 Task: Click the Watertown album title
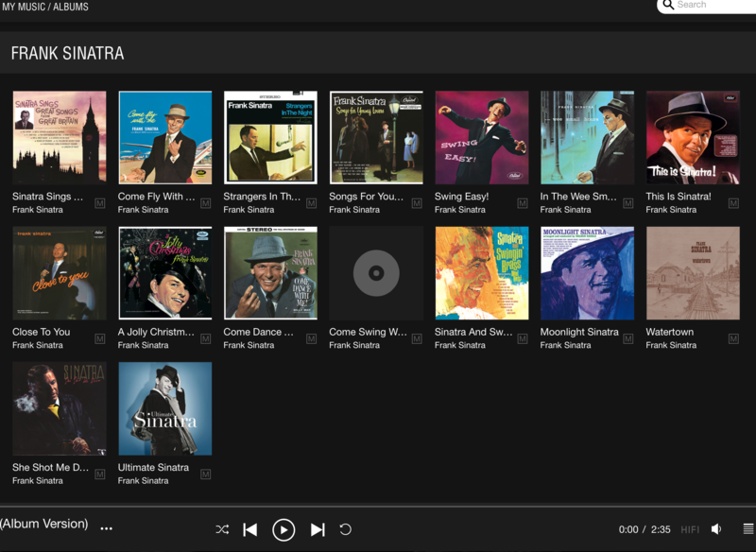(670, 332)
